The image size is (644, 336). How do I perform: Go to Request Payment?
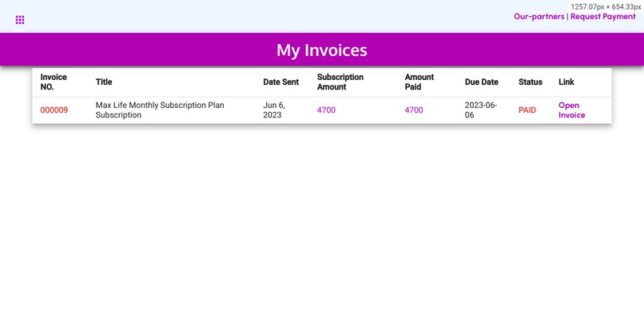[x=602, y=17]
